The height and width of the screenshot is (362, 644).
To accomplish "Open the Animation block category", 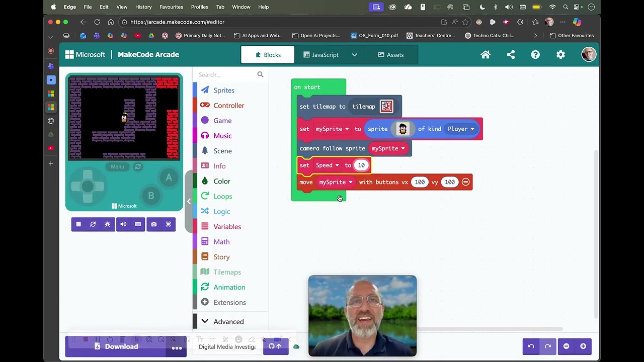I will [230, 287].
